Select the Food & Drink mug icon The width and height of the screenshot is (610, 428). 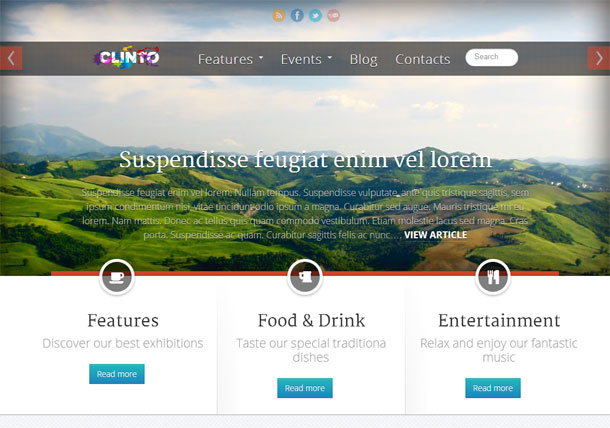pos(305,277)
